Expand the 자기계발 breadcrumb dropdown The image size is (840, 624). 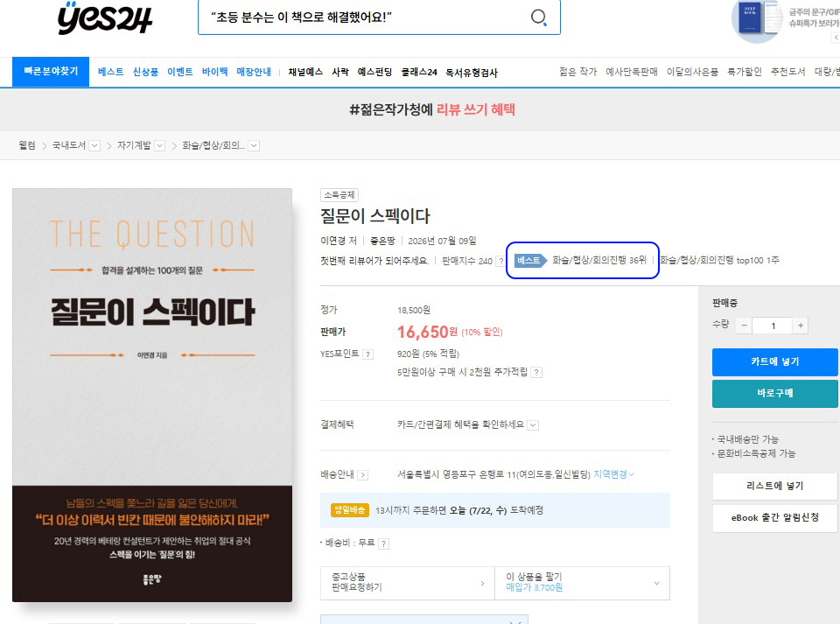159,145
